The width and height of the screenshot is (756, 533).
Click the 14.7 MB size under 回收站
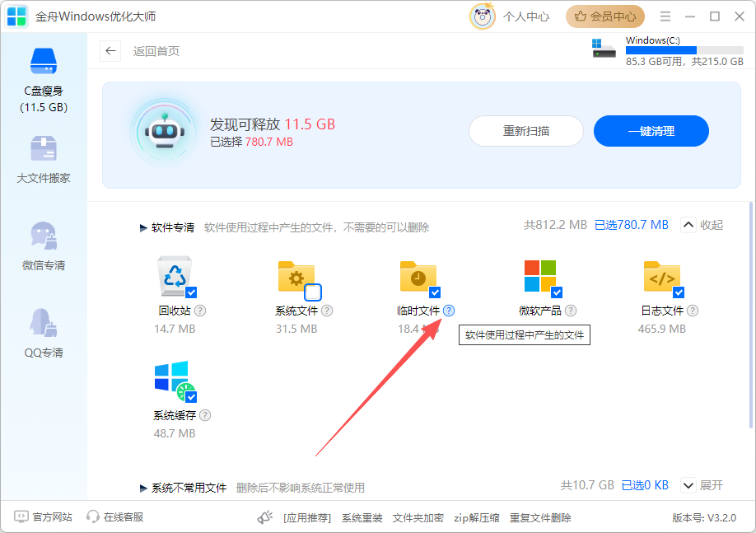coord(175,329)
